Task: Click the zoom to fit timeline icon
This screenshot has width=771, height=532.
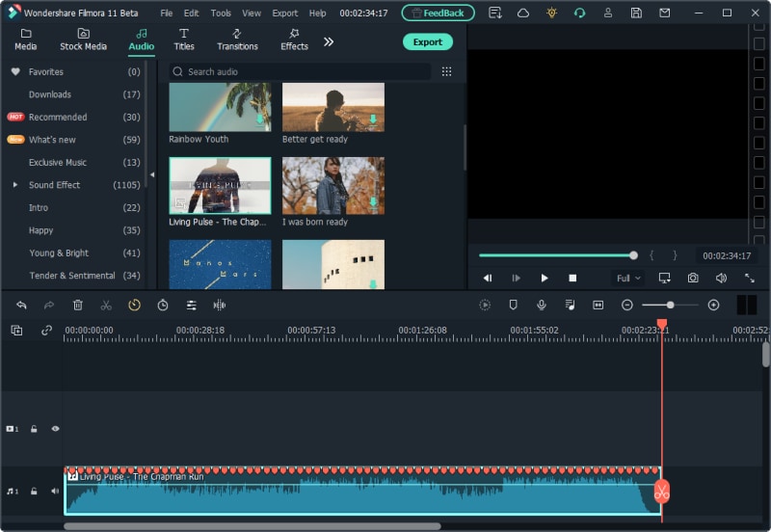Action: pyautogui.click(x=598, y=305)
